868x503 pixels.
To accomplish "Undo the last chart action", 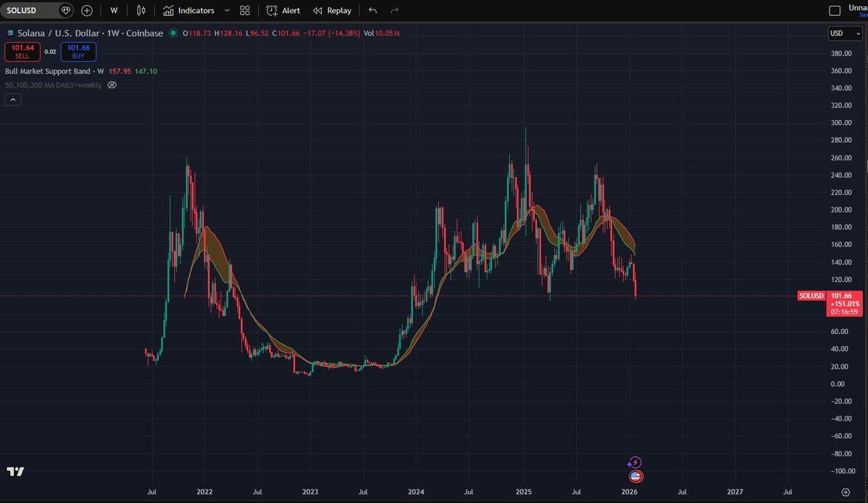I will point(373,11).
